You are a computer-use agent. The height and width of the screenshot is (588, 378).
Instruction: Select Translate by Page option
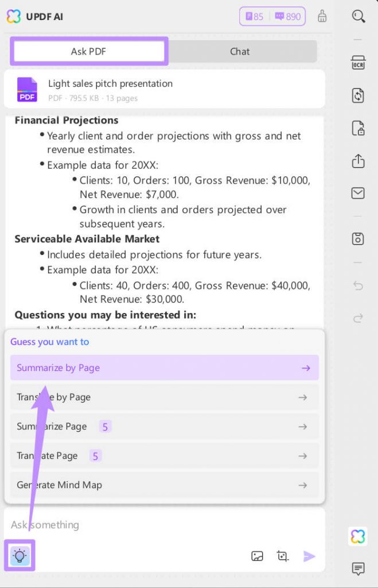point(164,397)
